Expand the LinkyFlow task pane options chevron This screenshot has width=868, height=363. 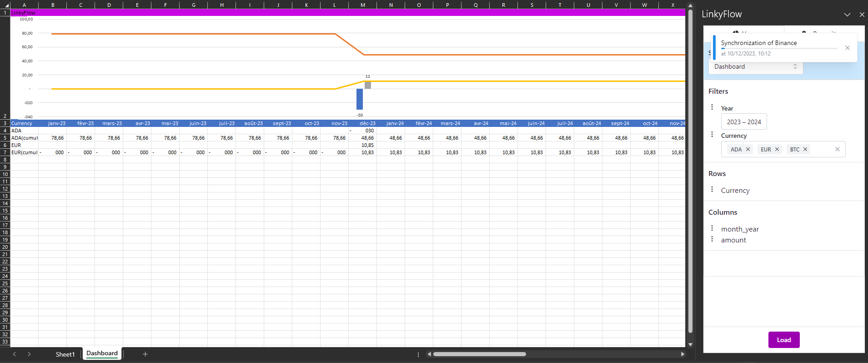(847, 15)
